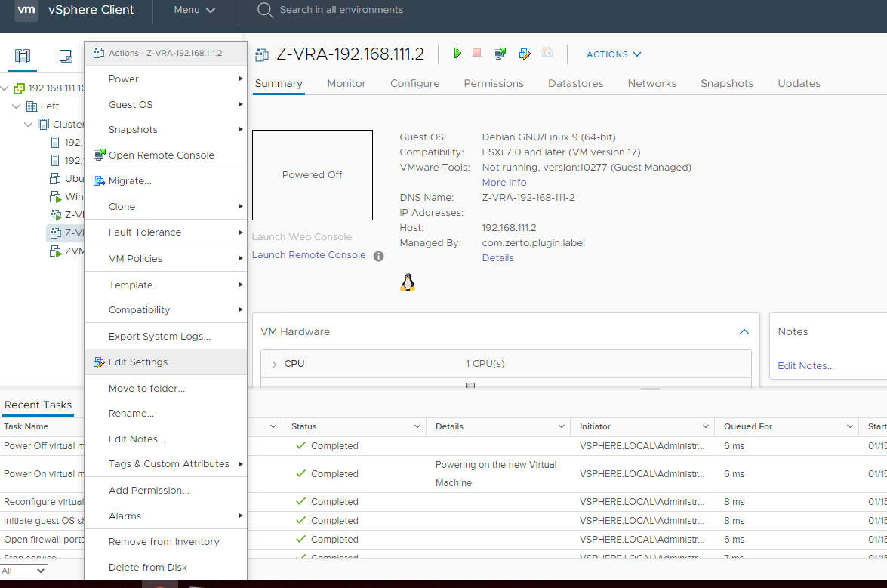Image resolution: width=887 pixels, height=588 pixels.
Task: Click the Cluster icon in the tree
Action: pyautogui.click(x=44, y=124)
